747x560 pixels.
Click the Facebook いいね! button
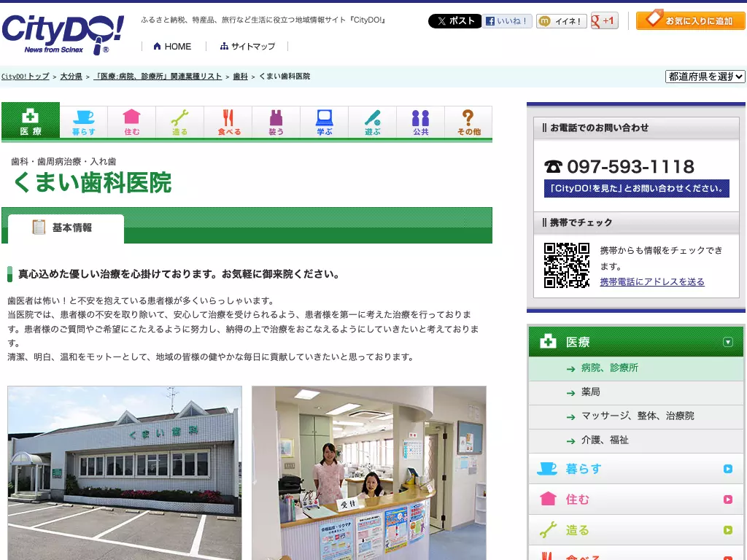(x=507, y=21)
